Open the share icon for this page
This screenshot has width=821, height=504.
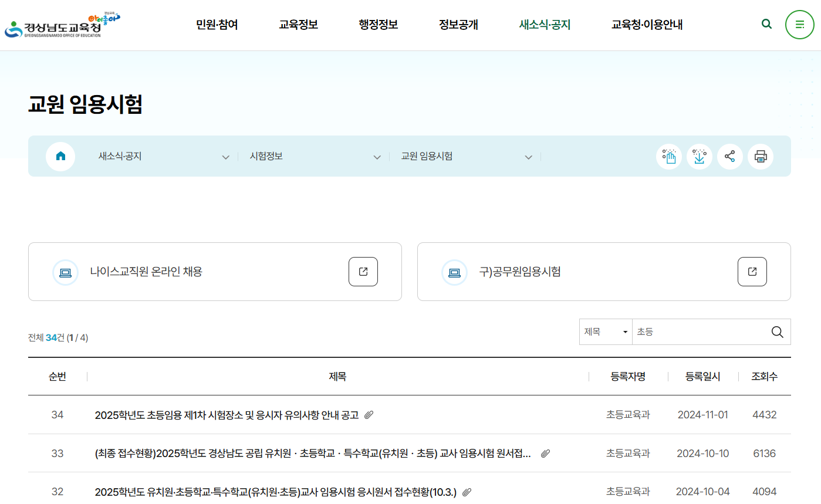coord(730,156)
